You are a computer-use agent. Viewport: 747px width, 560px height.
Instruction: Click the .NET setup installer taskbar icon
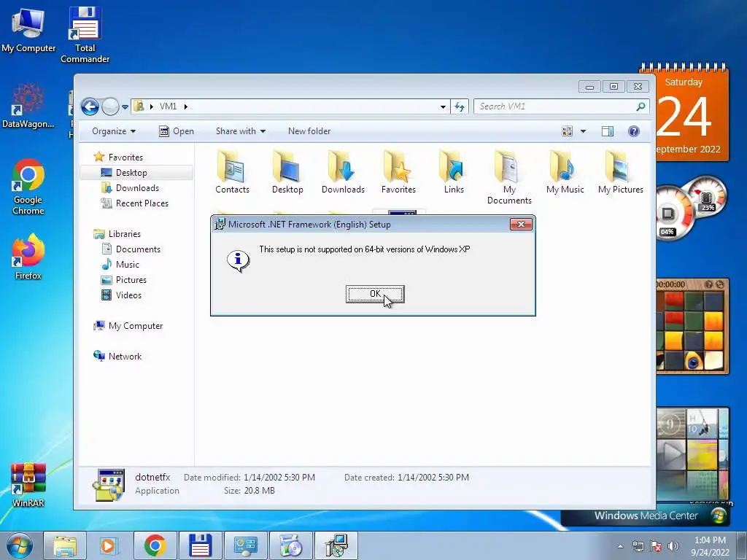336,545
